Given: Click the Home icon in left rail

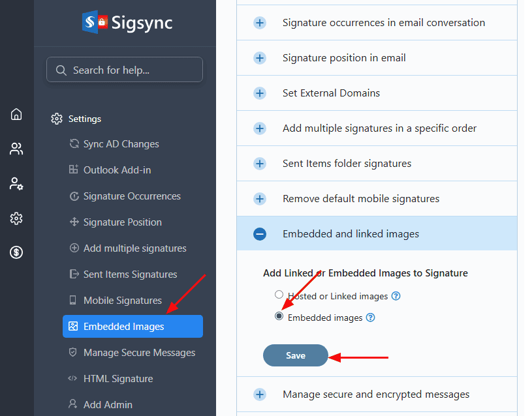Looking at the screenshot, I should 16,115.
